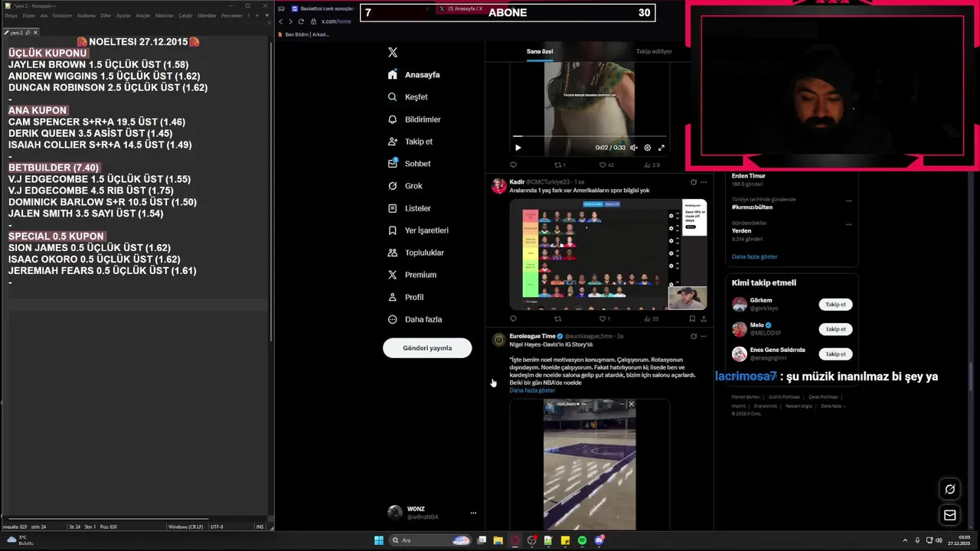Bookmark Kadir's post
The width and height of the screenshot is (980, 551).
coord(692,318)
